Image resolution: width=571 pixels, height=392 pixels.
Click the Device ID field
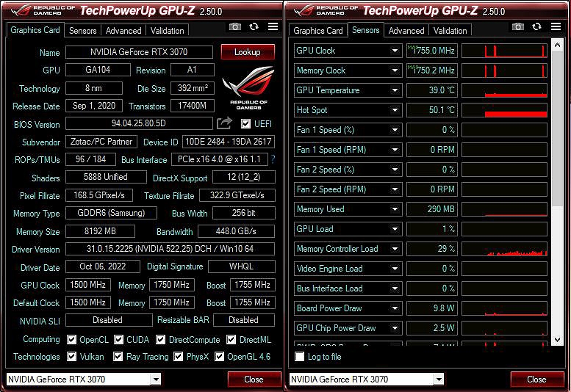(229, 142)
